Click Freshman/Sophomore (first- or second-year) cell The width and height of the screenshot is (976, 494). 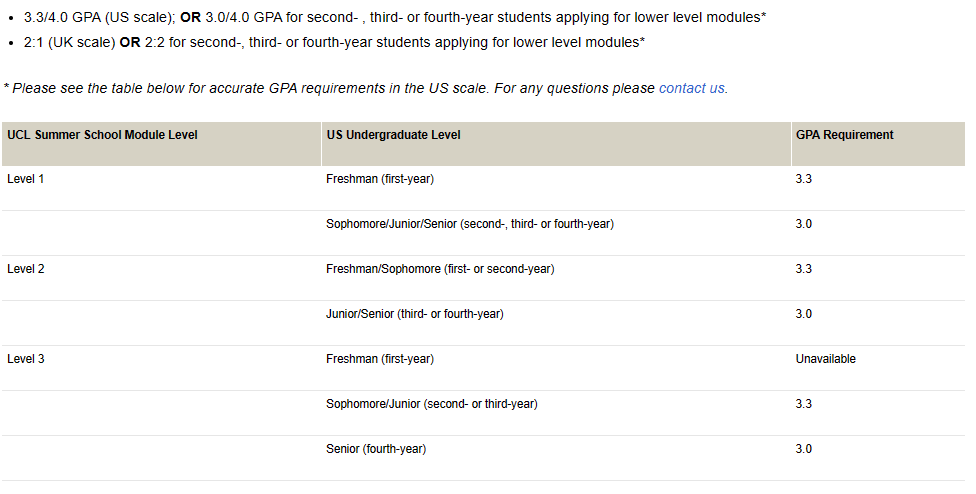pyautogui.click(x=440, y=269)
